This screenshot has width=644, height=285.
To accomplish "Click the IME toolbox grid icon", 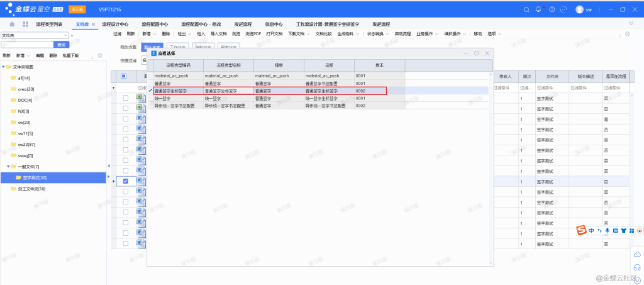I will pyautogui.click(x=631, y=231).
